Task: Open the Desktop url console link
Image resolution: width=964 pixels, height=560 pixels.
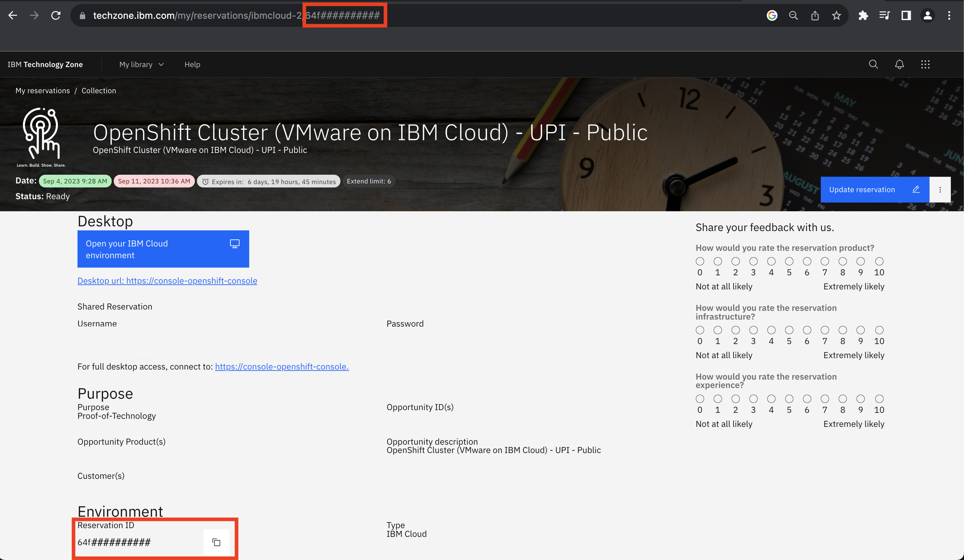Action: (x=167, y=280)
